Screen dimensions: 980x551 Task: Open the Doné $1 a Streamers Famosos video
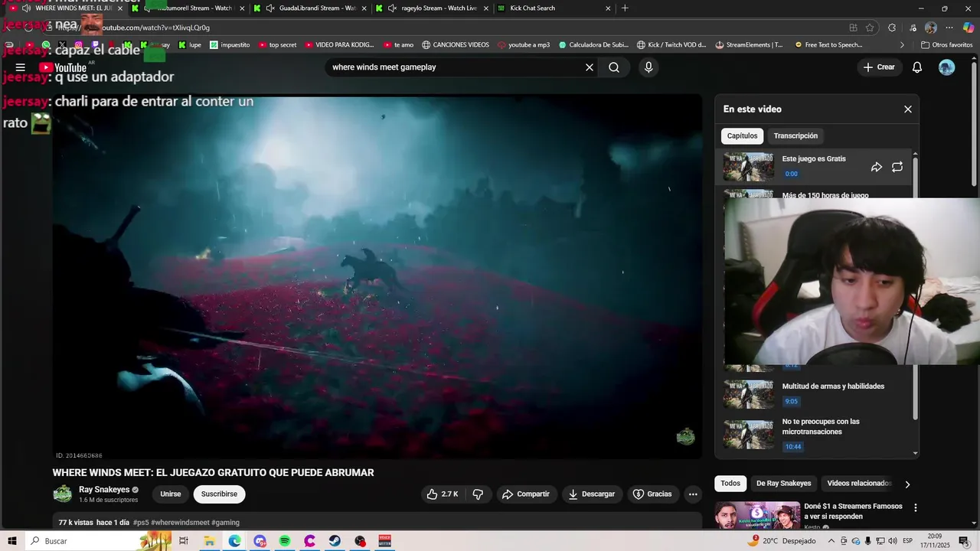tap(853, 511)
